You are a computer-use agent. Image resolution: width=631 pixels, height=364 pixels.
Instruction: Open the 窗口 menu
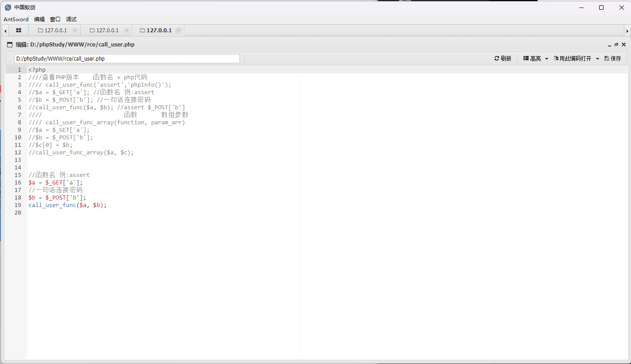pyautogui.click(x=55, y=19)
